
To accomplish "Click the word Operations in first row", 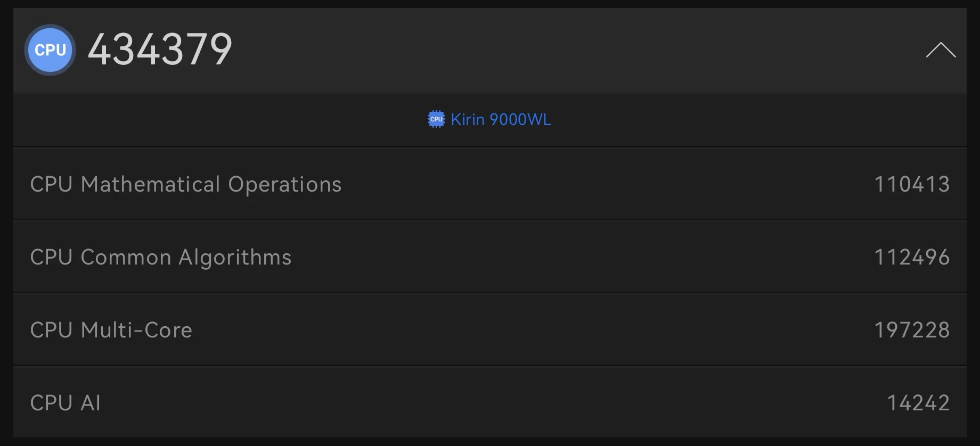I will (284, 184).
